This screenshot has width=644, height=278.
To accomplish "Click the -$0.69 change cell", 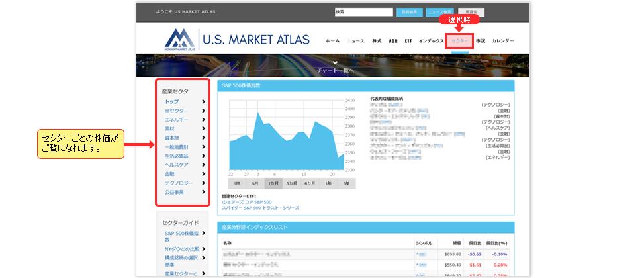I will (475, 254).
